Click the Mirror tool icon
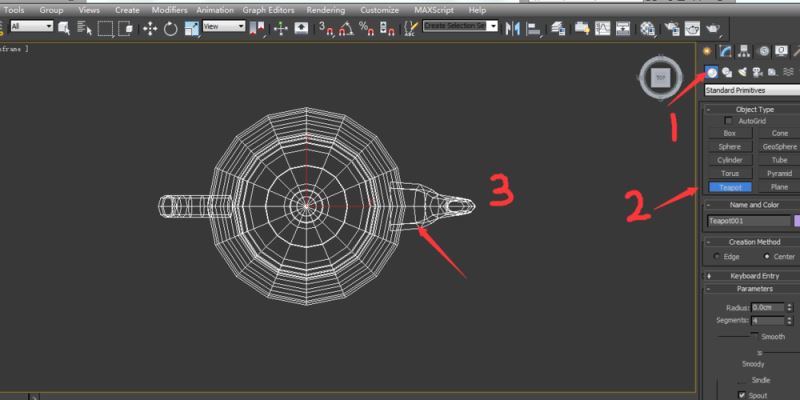The image size is (800, 400). 512,28
